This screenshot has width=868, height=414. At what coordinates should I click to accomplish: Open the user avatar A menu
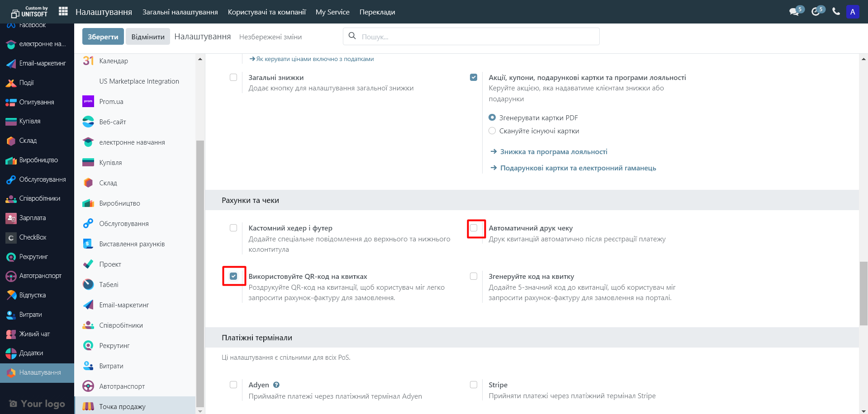pos(853,12)
